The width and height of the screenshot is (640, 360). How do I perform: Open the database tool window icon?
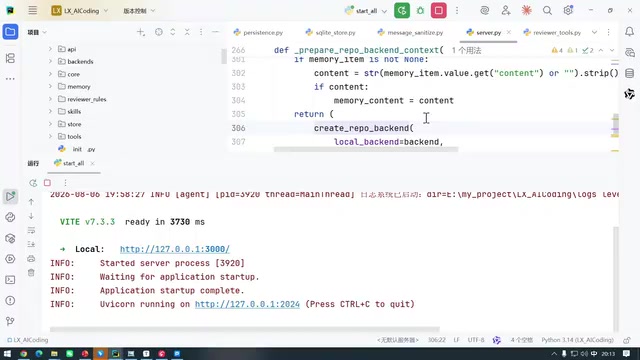point(629,73)
